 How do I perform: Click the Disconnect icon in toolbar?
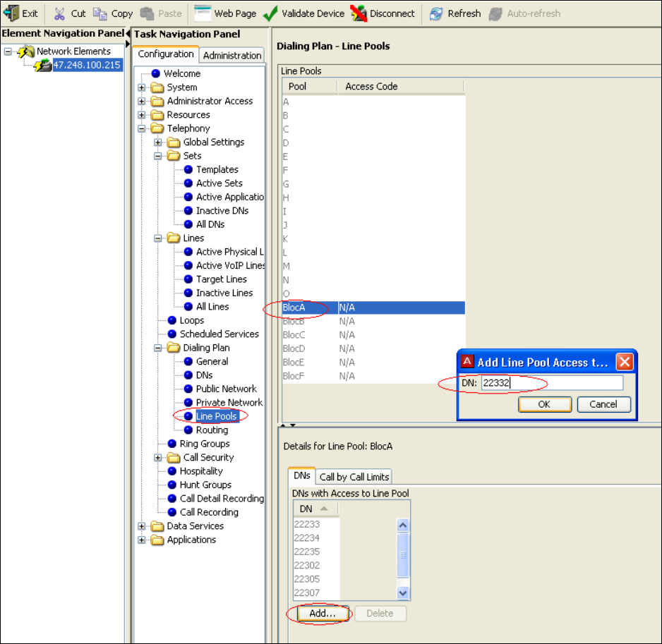click(x=359, y=13)
